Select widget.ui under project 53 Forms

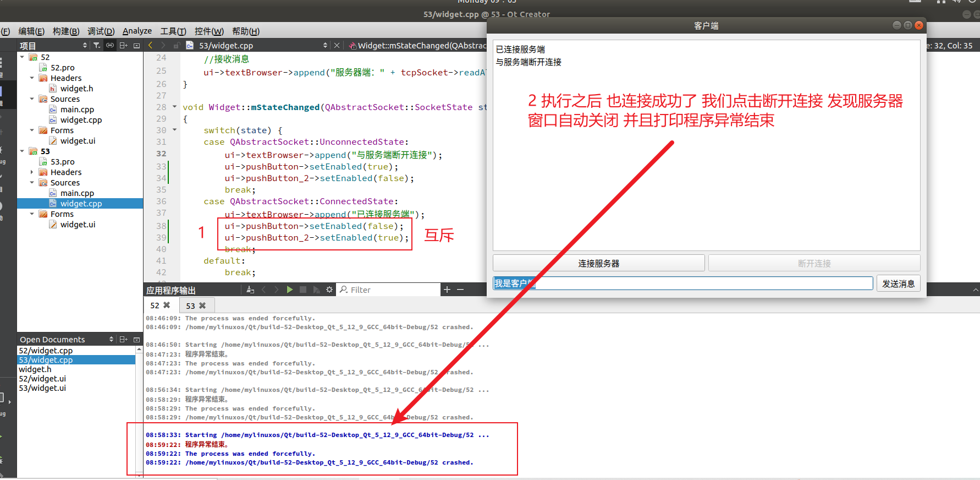coord(78,224)
